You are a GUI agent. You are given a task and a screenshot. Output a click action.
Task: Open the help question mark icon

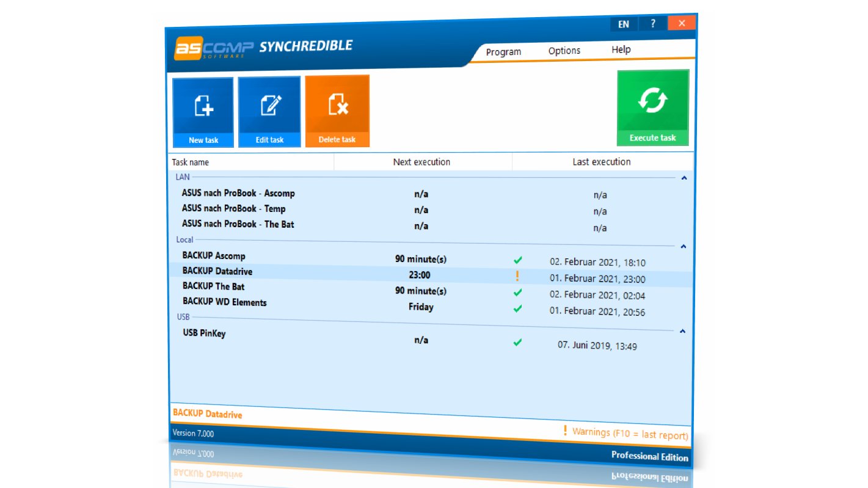652,23
